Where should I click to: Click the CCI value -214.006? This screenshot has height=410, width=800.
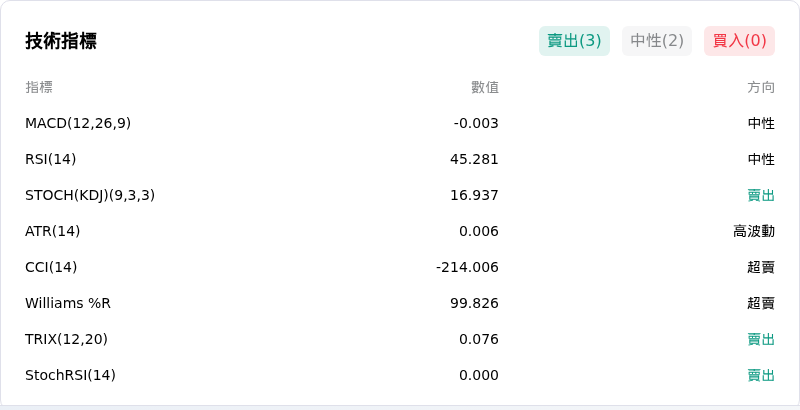pyautogui.click(x=467, y=267)
